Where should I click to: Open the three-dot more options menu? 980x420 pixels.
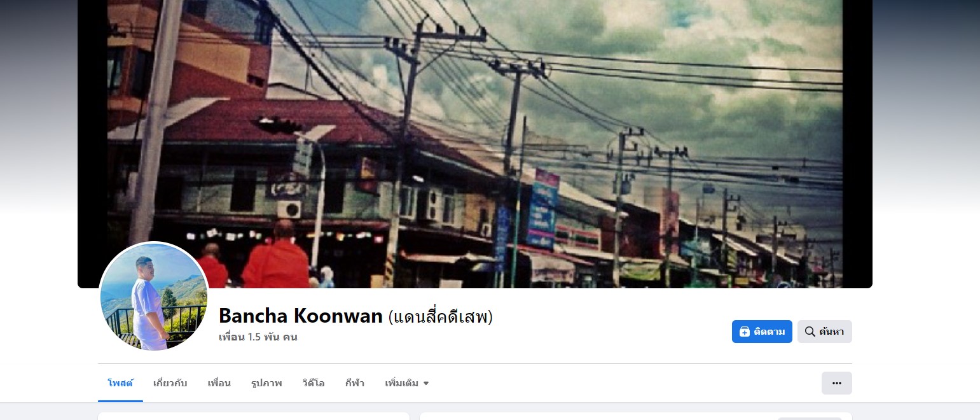click(836, 383)
